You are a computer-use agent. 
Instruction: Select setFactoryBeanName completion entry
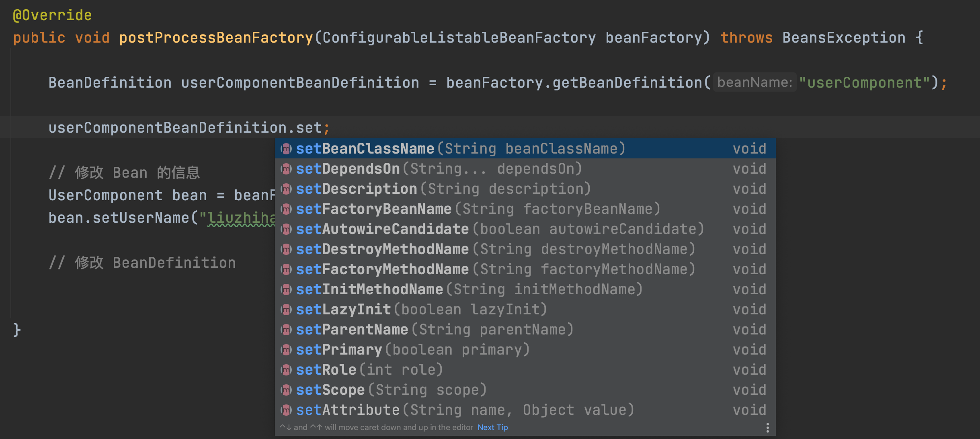click(x=525, y=209)
